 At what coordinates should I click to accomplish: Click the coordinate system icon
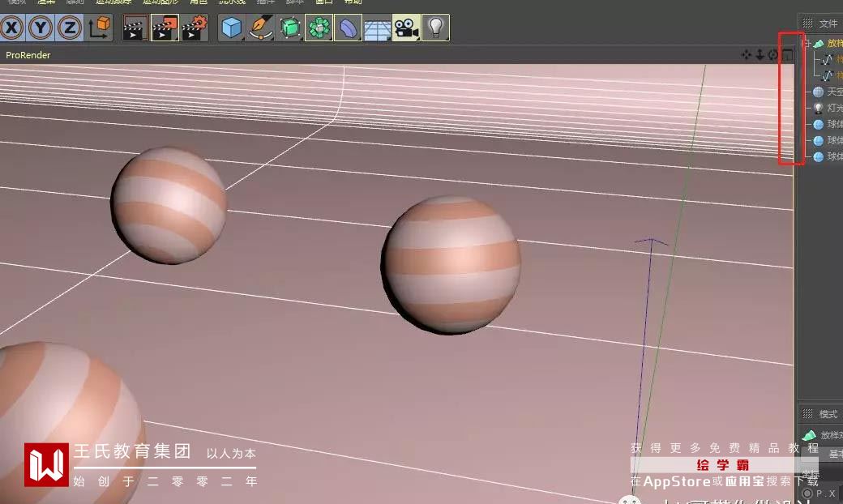99,28
